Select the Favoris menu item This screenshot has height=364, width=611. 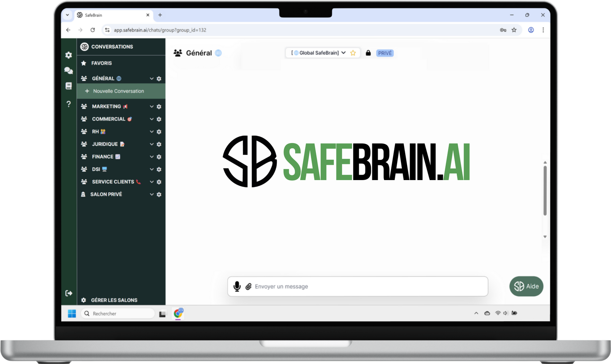[x=102, y=63]
